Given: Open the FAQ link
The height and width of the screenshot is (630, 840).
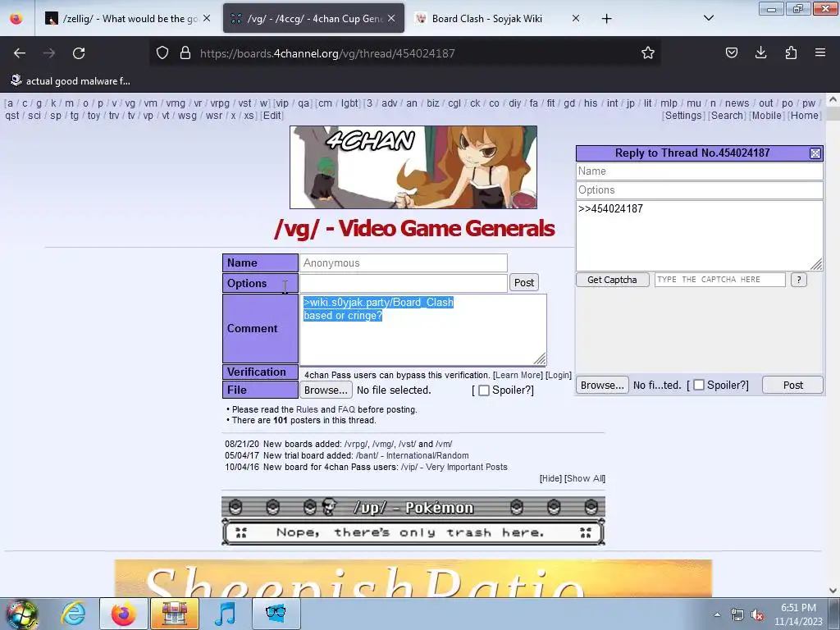Looking at the screenshot, I should coord(346,409).
